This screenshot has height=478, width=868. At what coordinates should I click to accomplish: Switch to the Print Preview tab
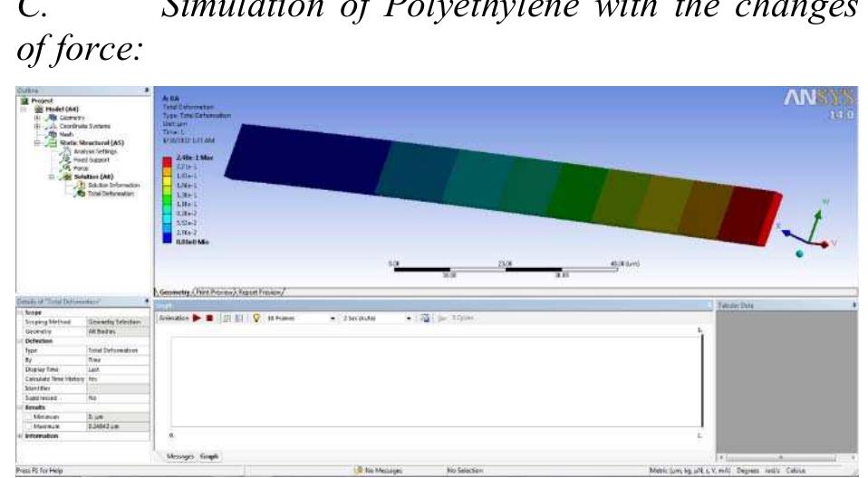click(214, 292)
